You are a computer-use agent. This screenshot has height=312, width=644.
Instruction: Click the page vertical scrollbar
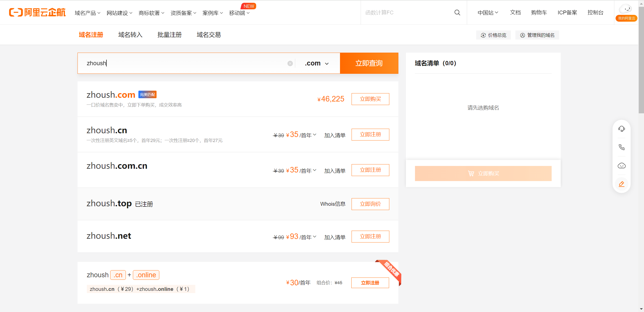(641, 60)
